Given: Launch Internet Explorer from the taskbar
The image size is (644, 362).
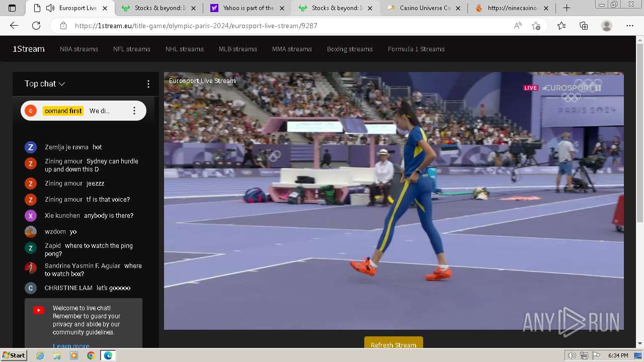Looking at the screenshot, I should pos(40,355).
